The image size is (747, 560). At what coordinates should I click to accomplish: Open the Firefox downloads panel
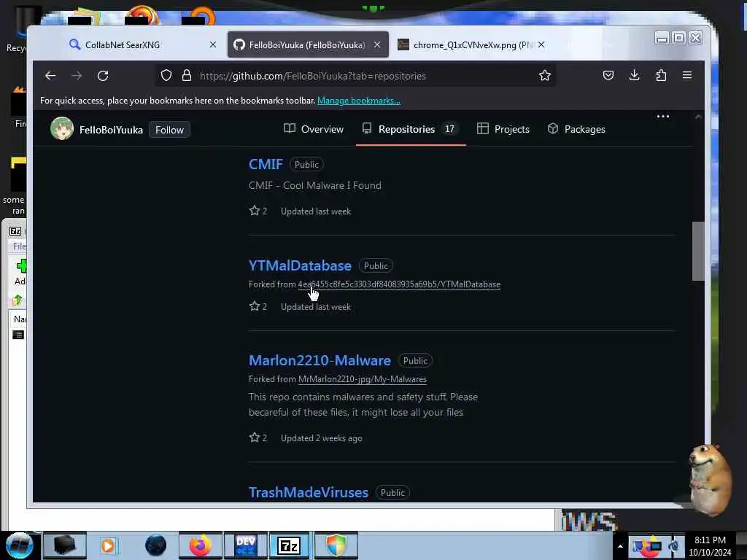634,75
